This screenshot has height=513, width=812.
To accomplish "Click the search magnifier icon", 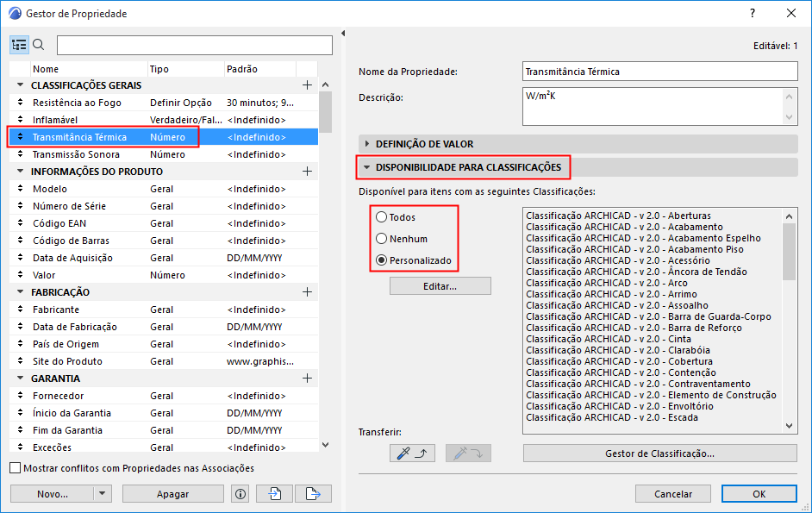I will tap(39, 45).
